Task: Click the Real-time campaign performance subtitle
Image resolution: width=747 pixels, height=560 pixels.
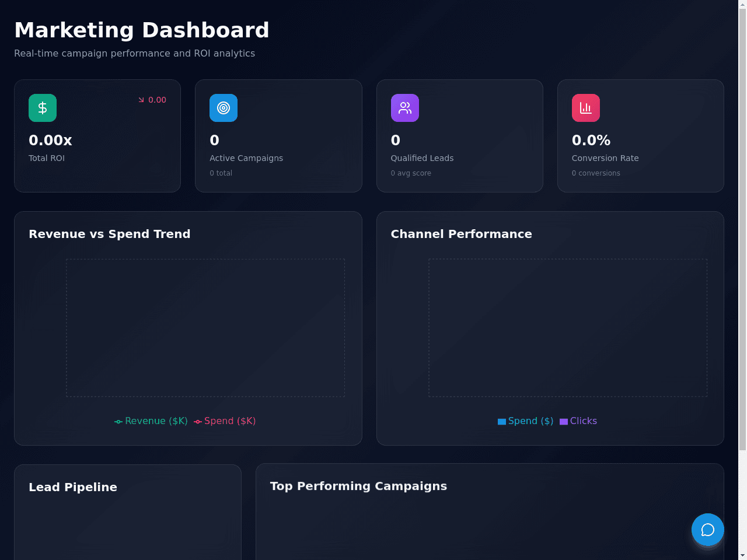Action: (134, 53)
